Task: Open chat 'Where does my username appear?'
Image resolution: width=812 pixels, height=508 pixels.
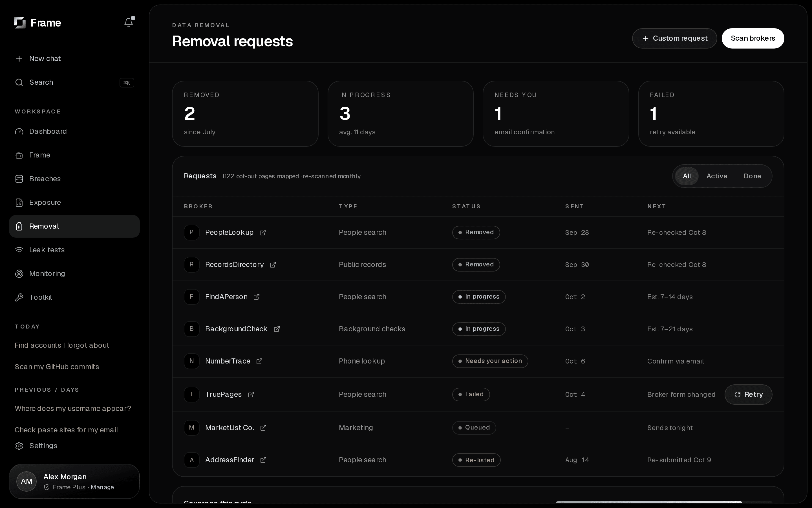Action: [73, 409]
